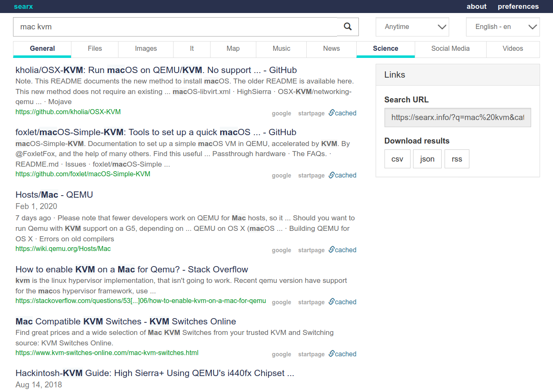553x392 pixels.
Task: Open Hosts/Mac - QEMU result title
Action: click(54, 195)
